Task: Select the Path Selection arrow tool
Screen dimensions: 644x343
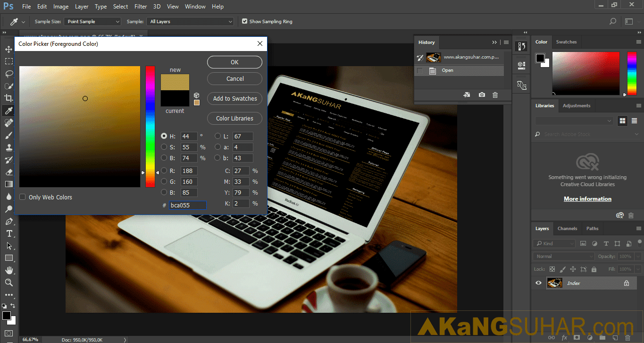Action: tap(8, 246)
